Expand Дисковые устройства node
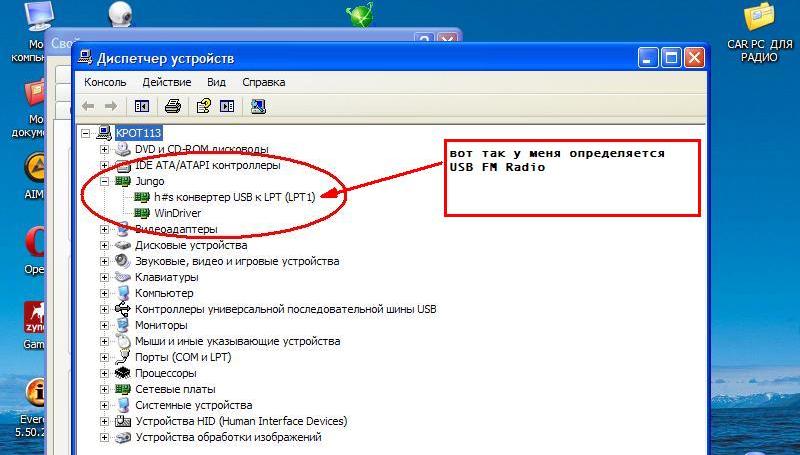 [105, 245]
